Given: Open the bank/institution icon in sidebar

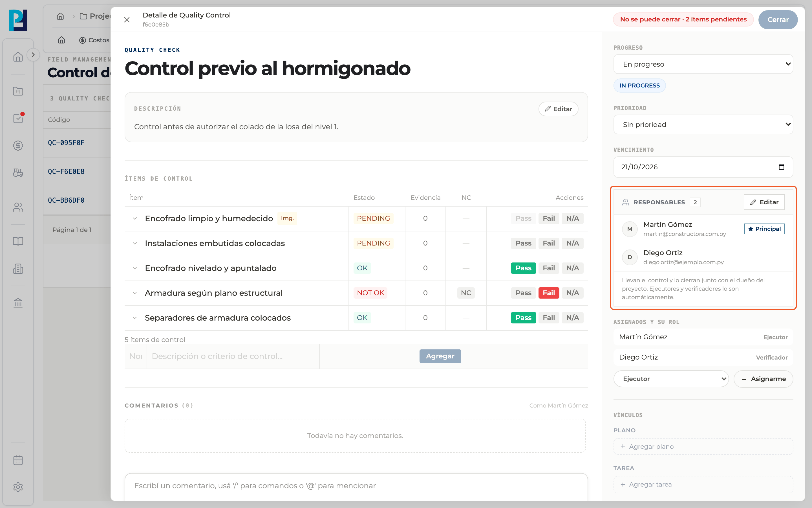Looking at the screenshot, I should 18,303.
